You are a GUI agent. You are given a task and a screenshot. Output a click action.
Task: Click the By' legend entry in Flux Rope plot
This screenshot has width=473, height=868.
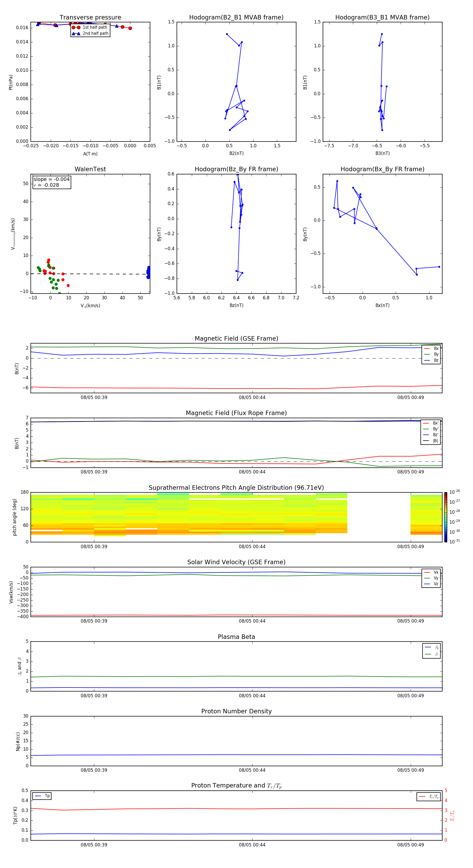[x=431, y=429]
